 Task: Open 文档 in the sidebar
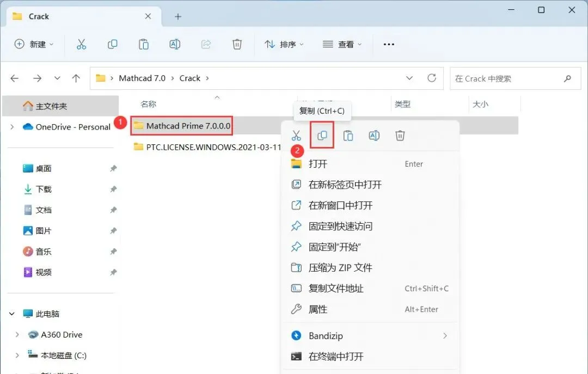coord(38,210)
